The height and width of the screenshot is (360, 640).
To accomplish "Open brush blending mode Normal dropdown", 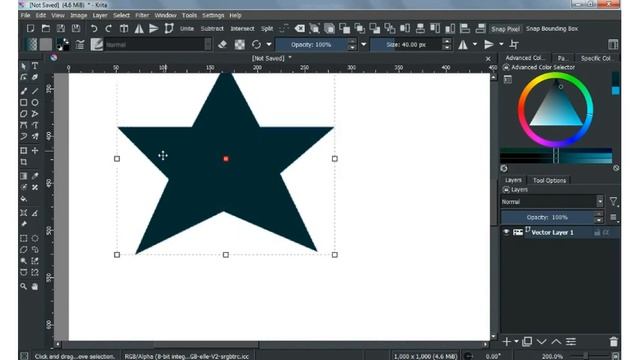I will [158, 44].
